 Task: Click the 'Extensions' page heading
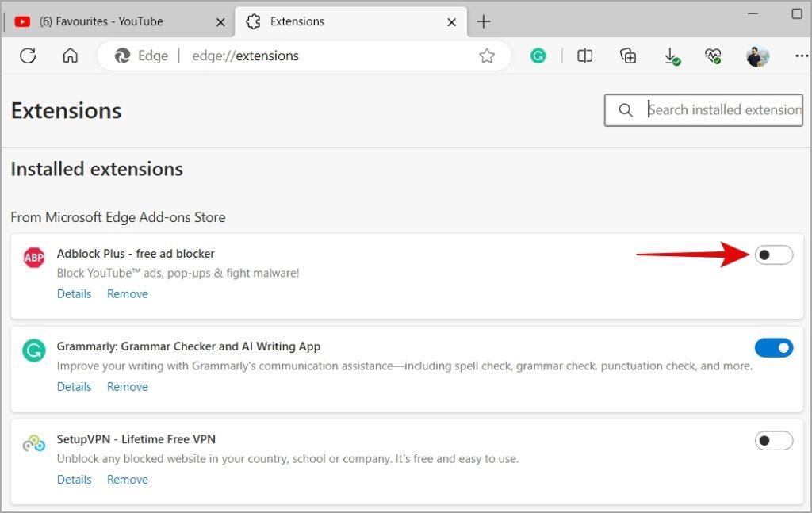tap(67, 111)
